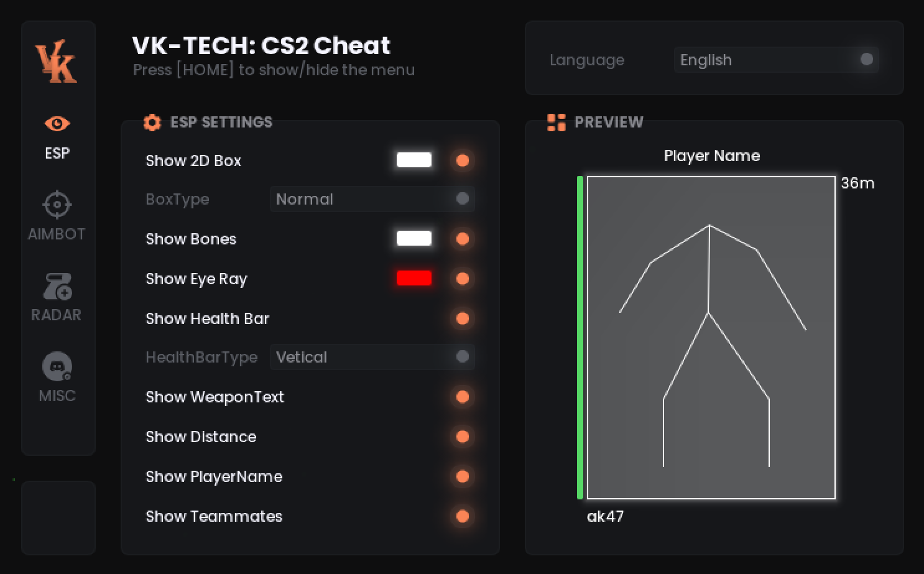Expand the BoxType dropdown showing Normal
The width and height of the screenshot is (924, 574).
[x=372, y=199]
